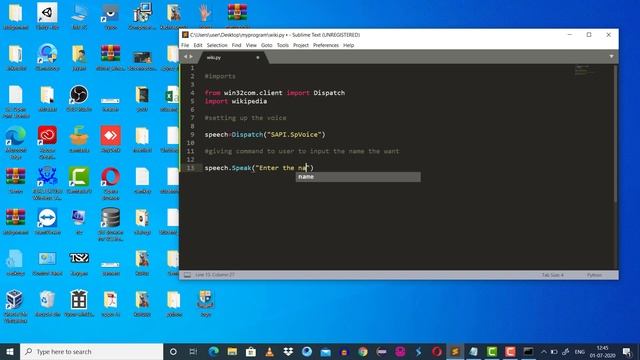This screenshot has width=640, height=360.
Task: Click line 9 speech=Dispatch code line
Action: pos(265,135)
